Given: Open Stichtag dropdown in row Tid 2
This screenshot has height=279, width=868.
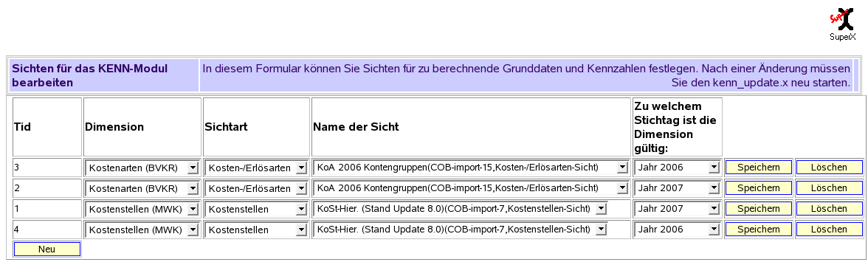Looking at the screenshot, I should 676,188.
